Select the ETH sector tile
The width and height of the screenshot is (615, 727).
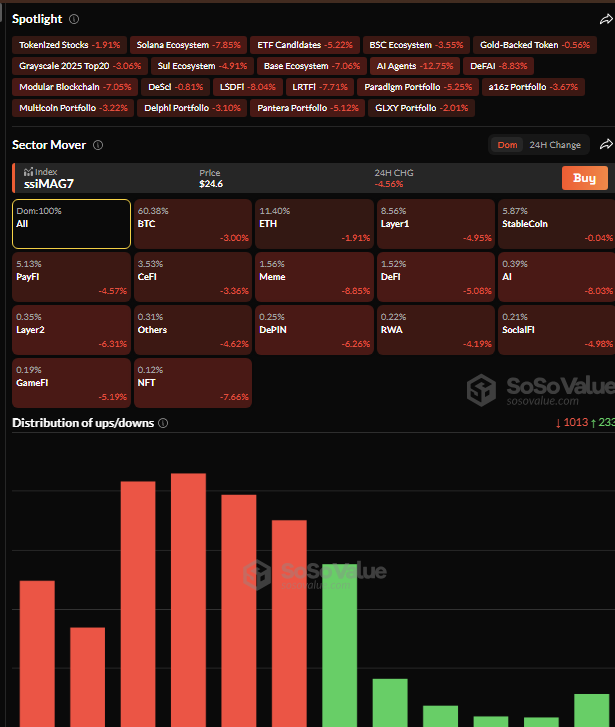[x=314, y=224]
